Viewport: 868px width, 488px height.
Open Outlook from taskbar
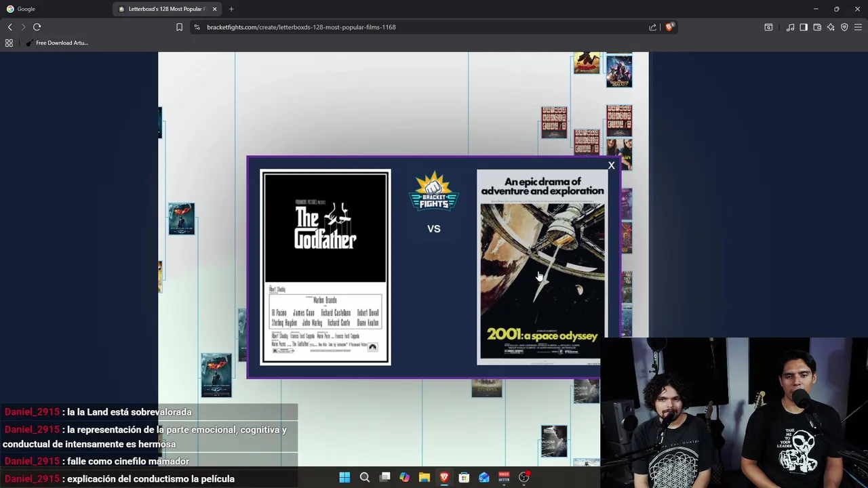[484, 478]
